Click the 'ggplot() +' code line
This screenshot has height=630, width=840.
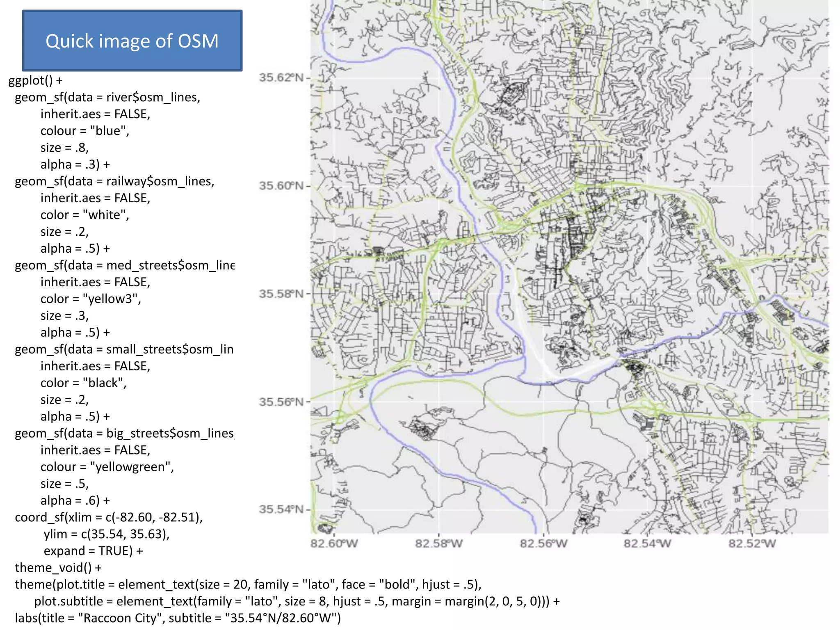point(36,80)
